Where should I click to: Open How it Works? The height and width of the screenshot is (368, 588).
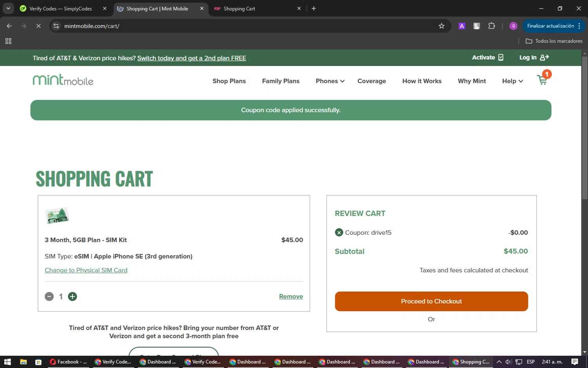[422, 81]
